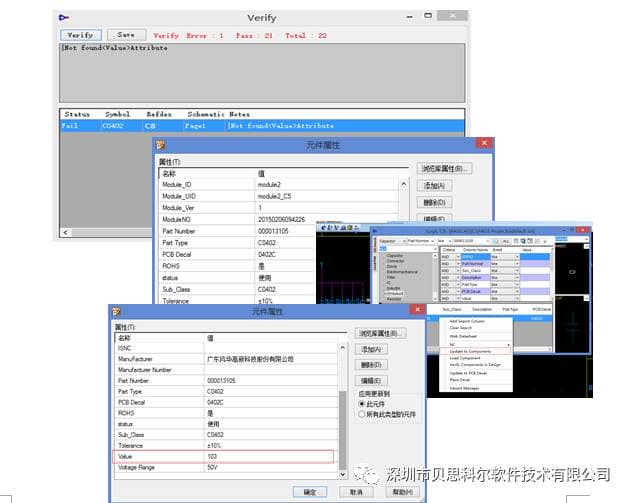Viewport: 631px width, 503px height.
Task: Click the Save button in Verify window
Action: (126, 35)
